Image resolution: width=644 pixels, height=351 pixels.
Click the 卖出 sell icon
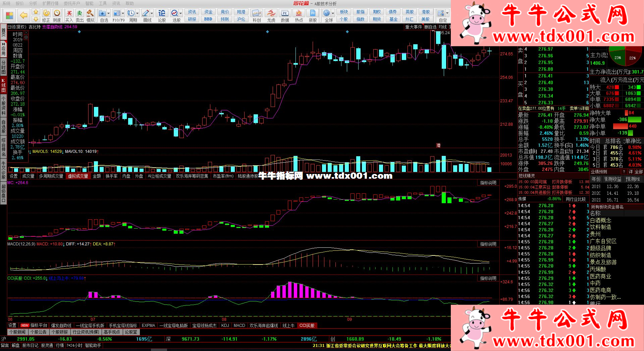79,16
